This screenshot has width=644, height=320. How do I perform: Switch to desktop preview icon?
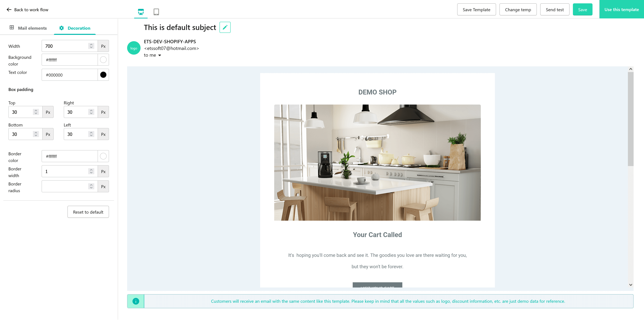[x=141, y=12]
